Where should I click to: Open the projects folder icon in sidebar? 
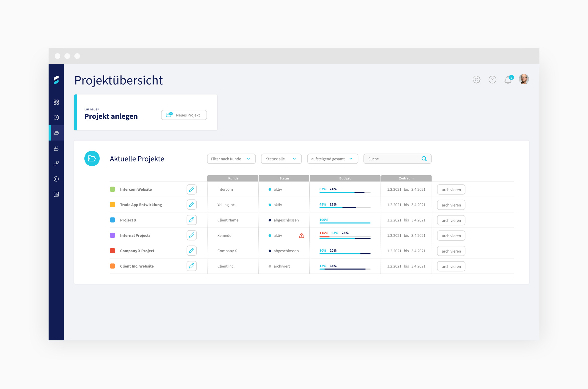point(57,133)
